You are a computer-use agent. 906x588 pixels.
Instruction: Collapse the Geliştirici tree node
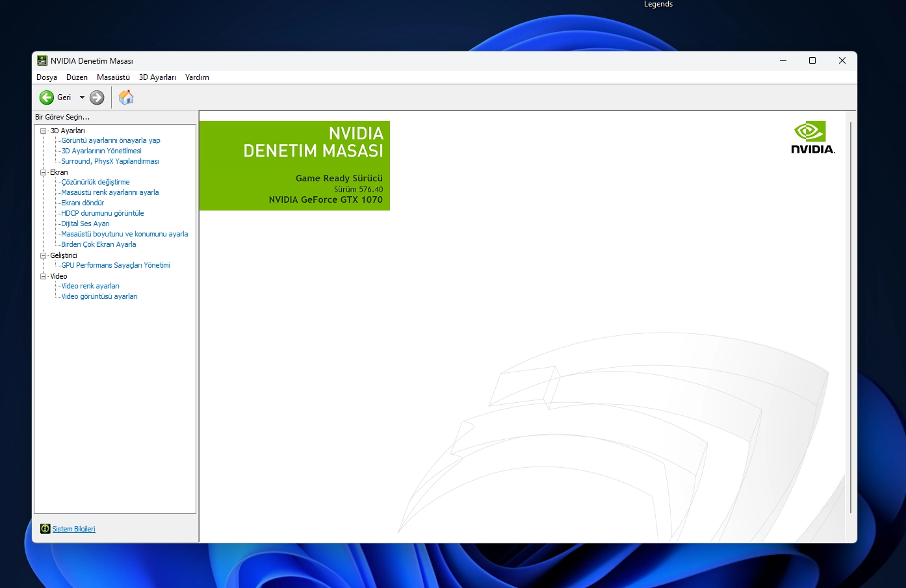click(x=44, y=255)
